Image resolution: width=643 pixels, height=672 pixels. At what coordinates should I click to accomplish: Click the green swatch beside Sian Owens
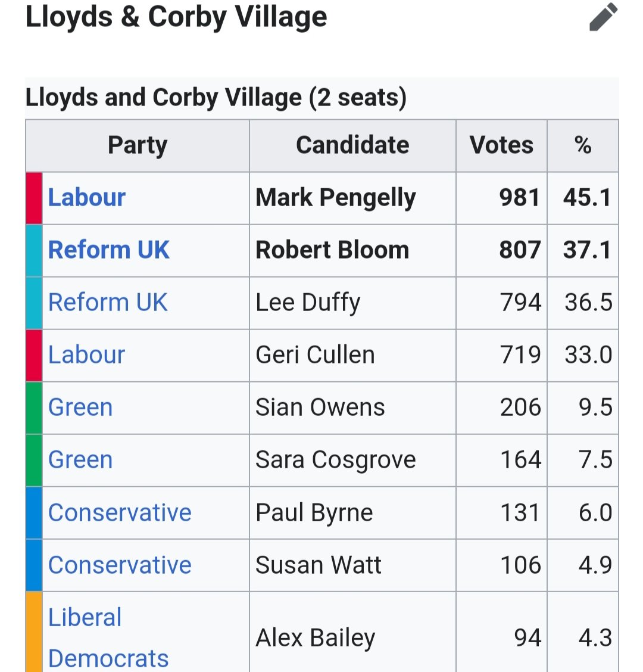[35, 407]
